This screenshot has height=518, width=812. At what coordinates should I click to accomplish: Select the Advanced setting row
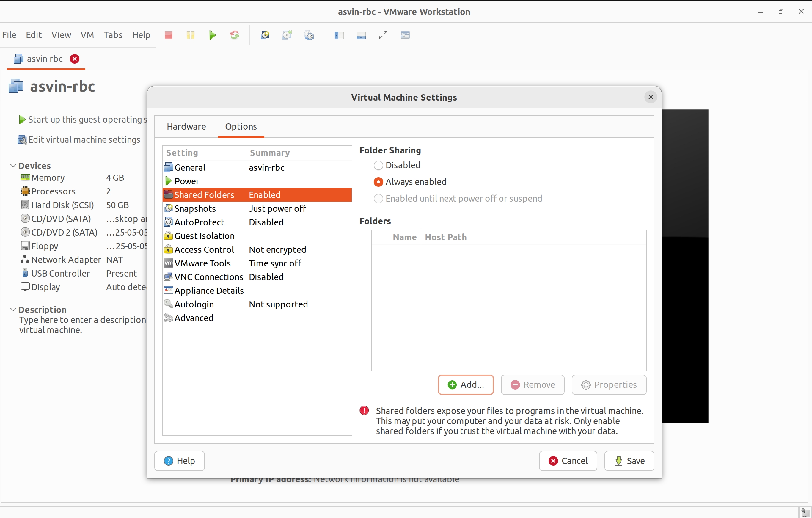257,318
